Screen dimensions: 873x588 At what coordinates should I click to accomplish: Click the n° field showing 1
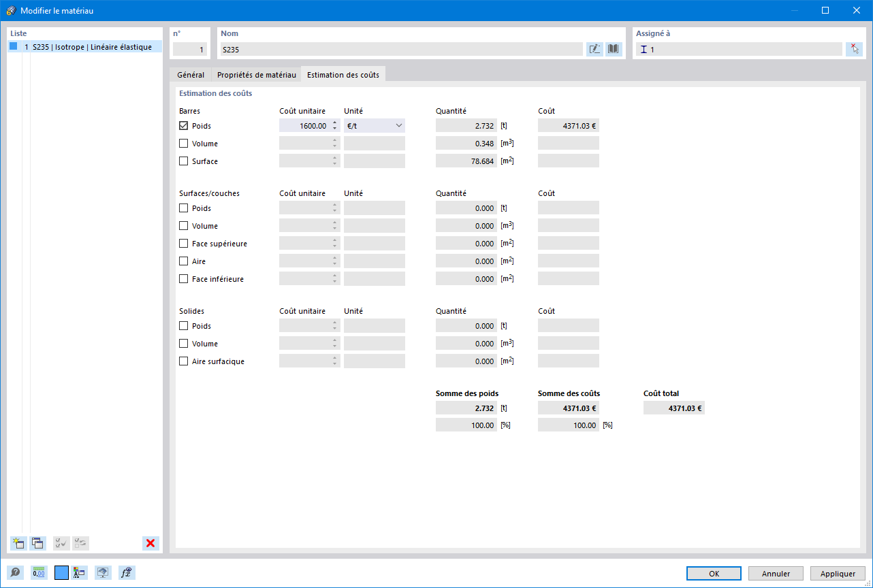coord(190,49)
